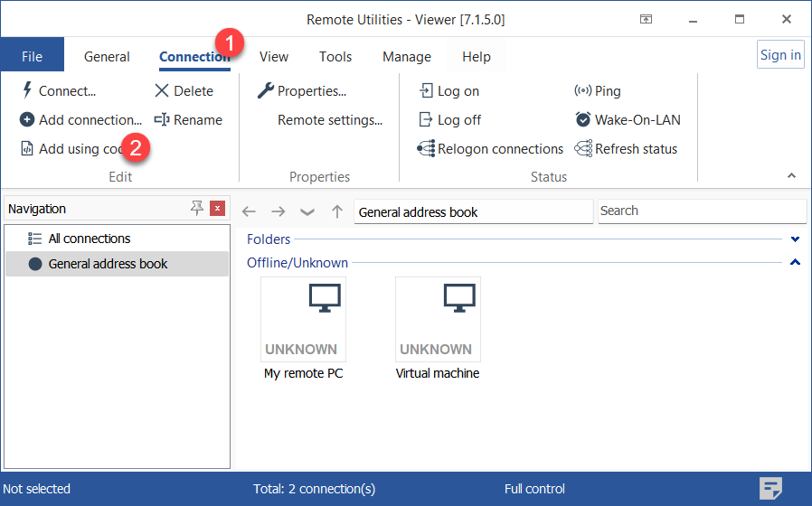Close the Navigation pane

217,209
